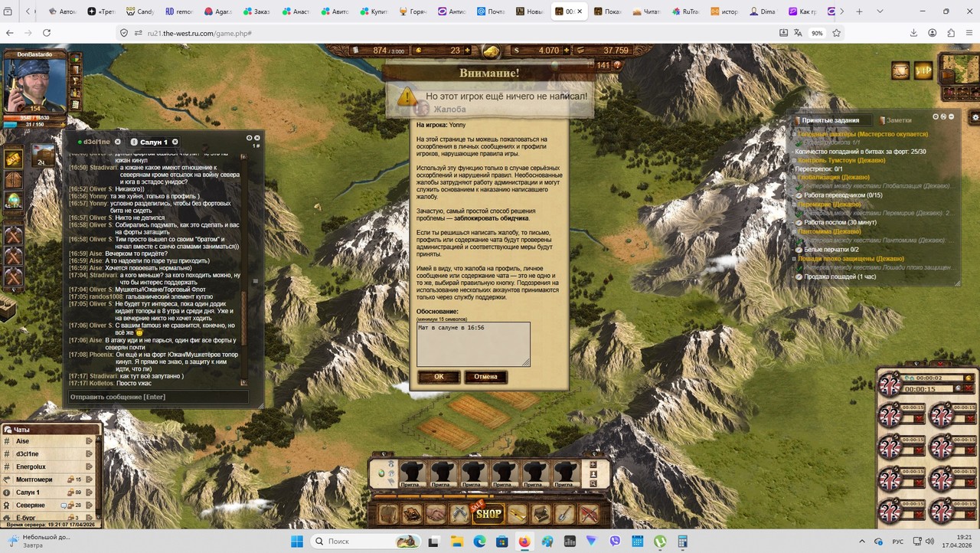980x553 pixels.
Task: Switch to Салун 1 chat tab
Action: [x=153, y=142]
